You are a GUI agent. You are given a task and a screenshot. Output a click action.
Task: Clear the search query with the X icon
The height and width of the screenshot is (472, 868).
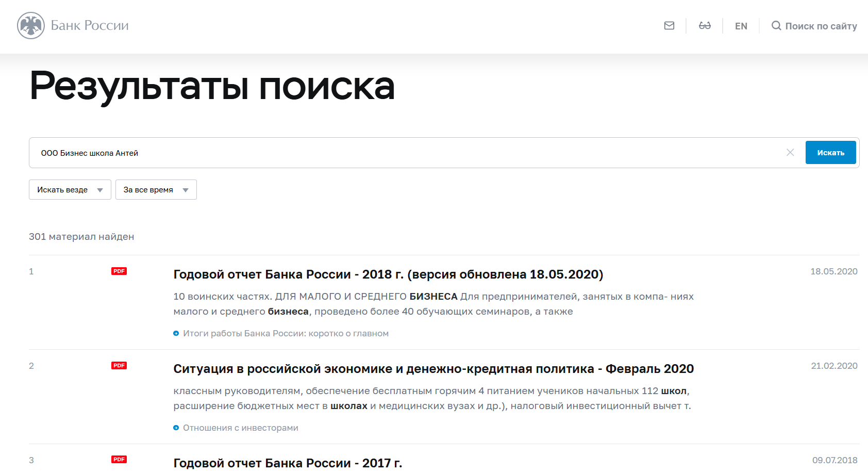click(790, 153)
